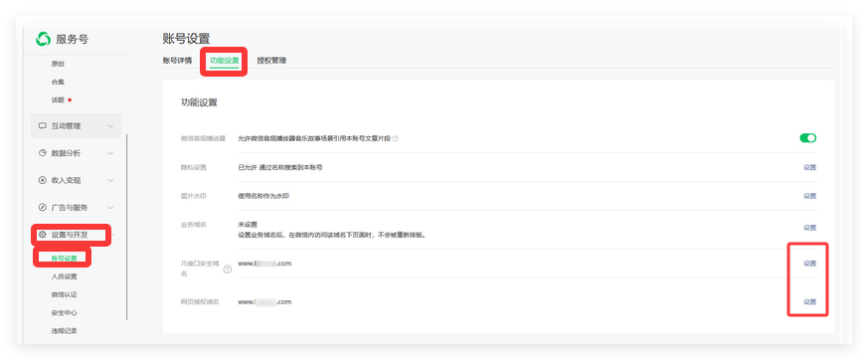Expand the 互动管理 menu chevron
Screen dimensions: 868x360
click(x=110, y=126)
